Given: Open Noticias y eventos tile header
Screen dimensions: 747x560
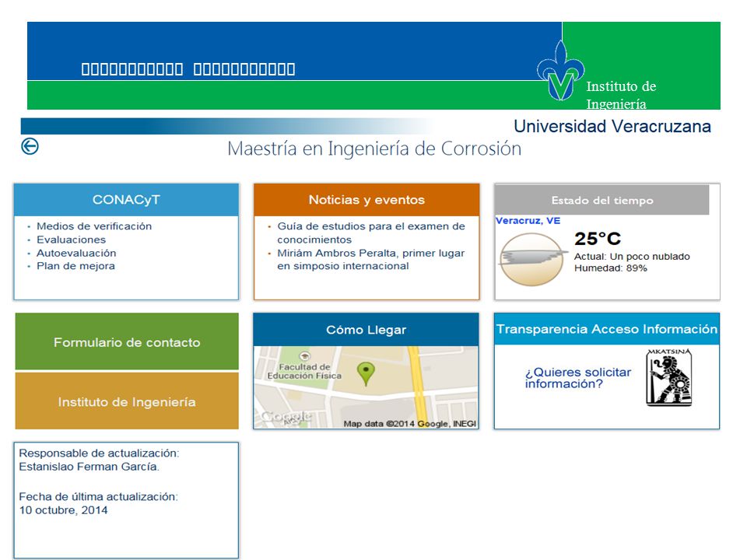Looking at the screenshot, I should pyautogui.click(x=366, y=200).
